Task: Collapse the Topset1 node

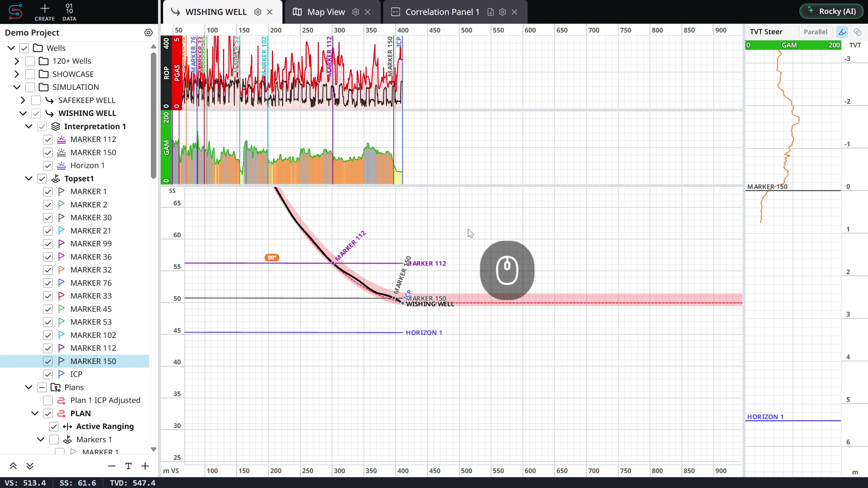Action: [x=29, y=179]
